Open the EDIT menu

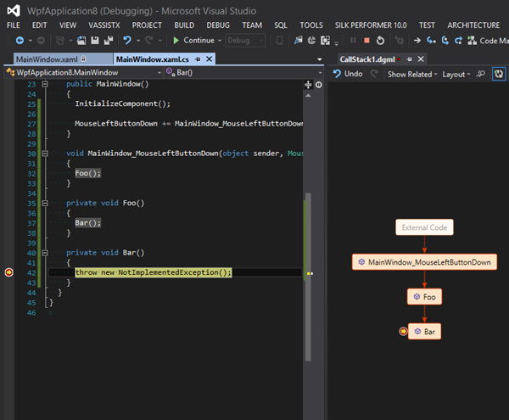[x=39, y=25]
